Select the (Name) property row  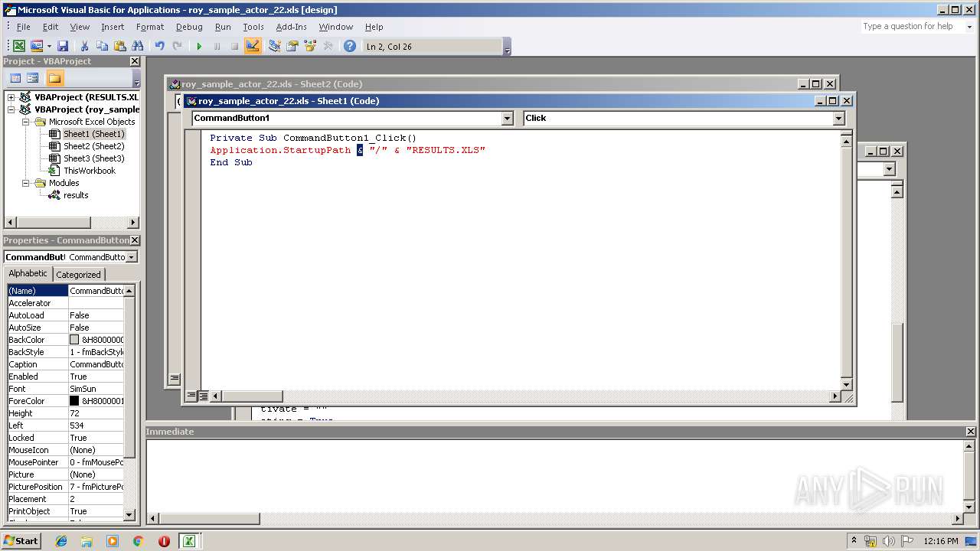[65, 291]
